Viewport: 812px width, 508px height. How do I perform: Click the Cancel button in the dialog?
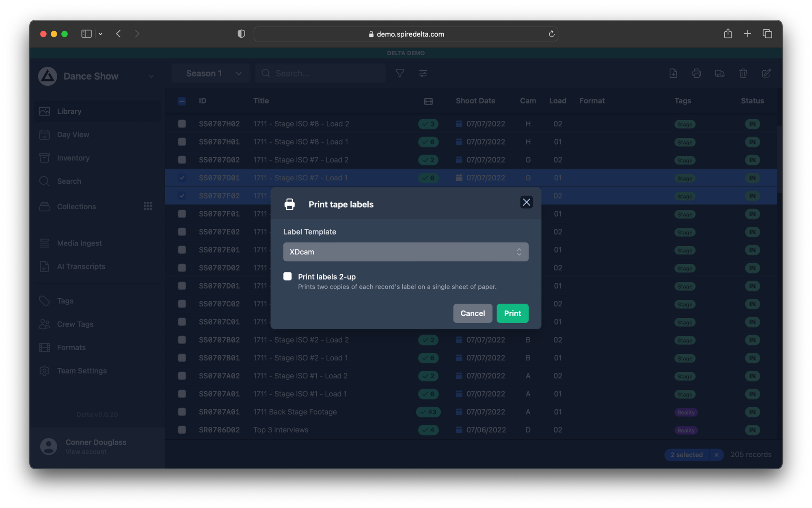tap(472, 313)
